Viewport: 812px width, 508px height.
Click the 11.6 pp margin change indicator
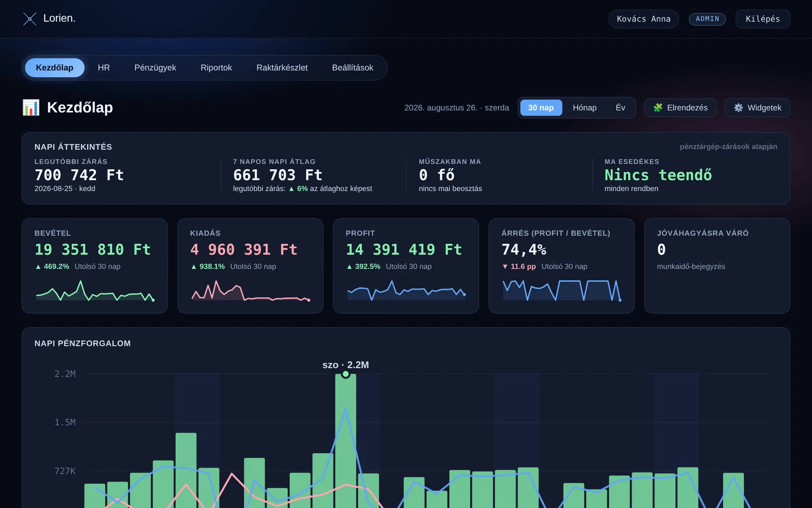coord(519,266)
